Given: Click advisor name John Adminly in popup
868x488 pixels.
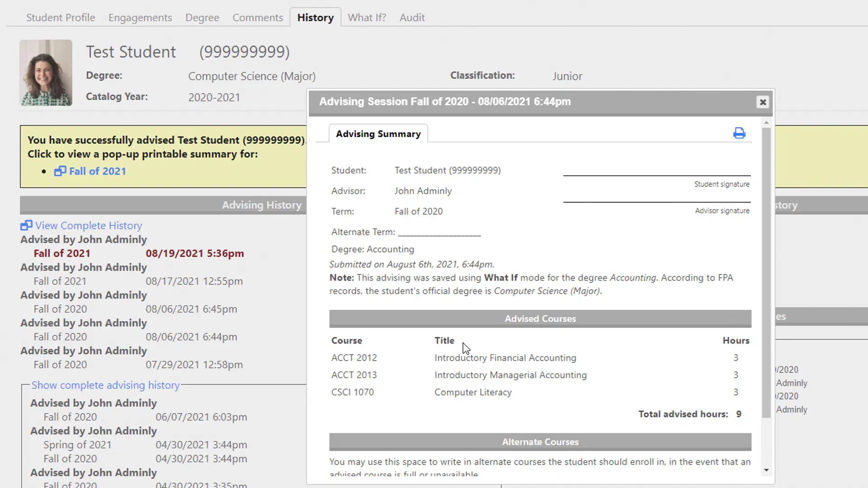Looking at the screenshot, I should tap(423, 191).
